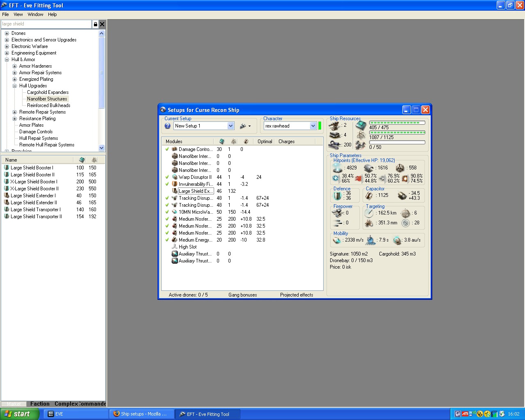
Task: Expand the Armor Hardeners tree node
Action: click(x=15, y=66)
